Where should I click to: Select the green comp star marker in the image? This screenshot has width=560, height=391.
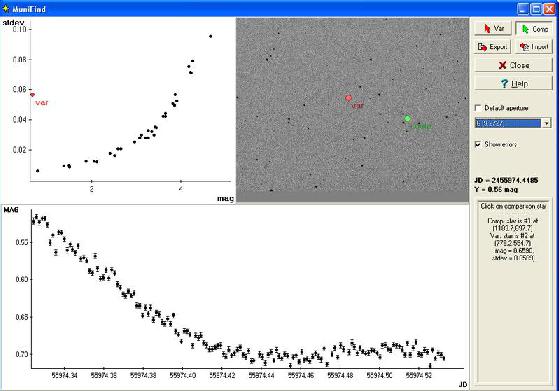click(x=408, y=119)
